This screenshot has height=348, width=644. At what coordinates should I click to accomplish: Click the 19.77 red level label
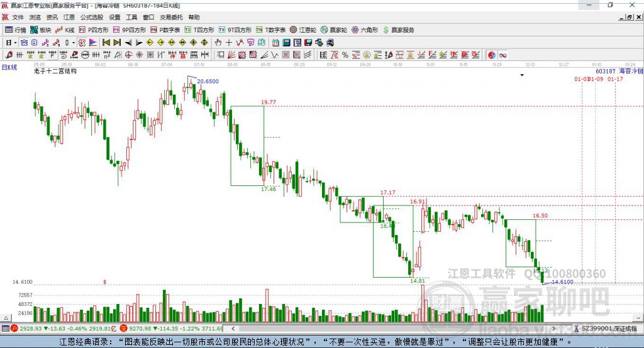pyautogui.click(x=269, y=102)
